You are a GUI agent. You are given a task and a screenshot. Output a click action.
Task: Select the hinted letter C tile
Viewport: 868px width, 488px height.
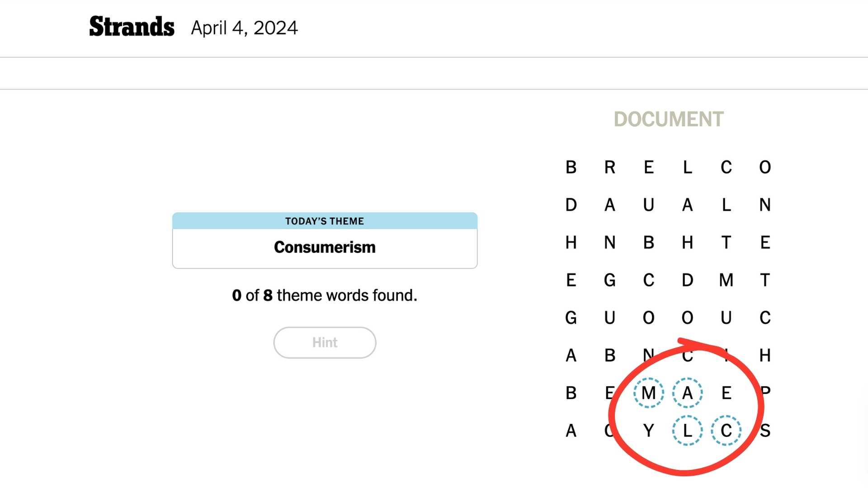click(726, 431)
